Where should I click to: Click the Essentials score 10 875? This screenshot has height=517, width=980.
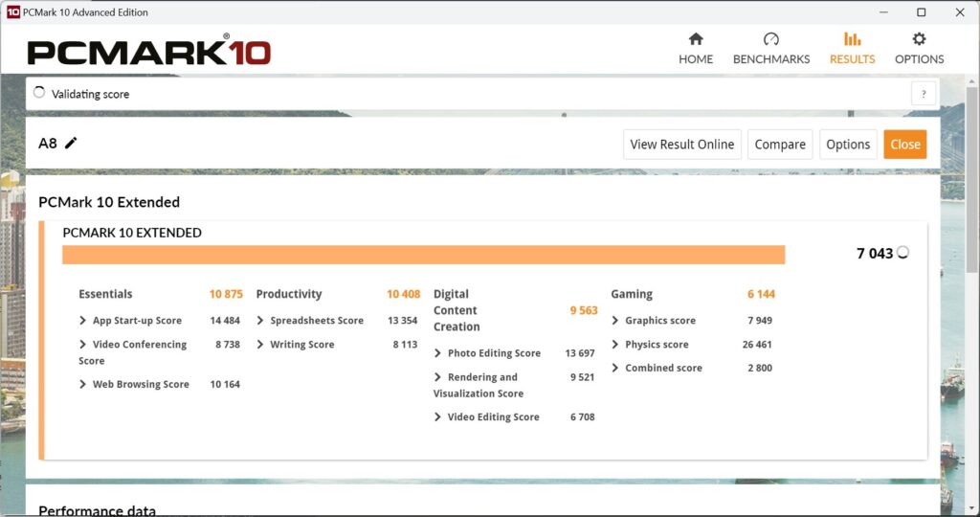click(226, 294)
